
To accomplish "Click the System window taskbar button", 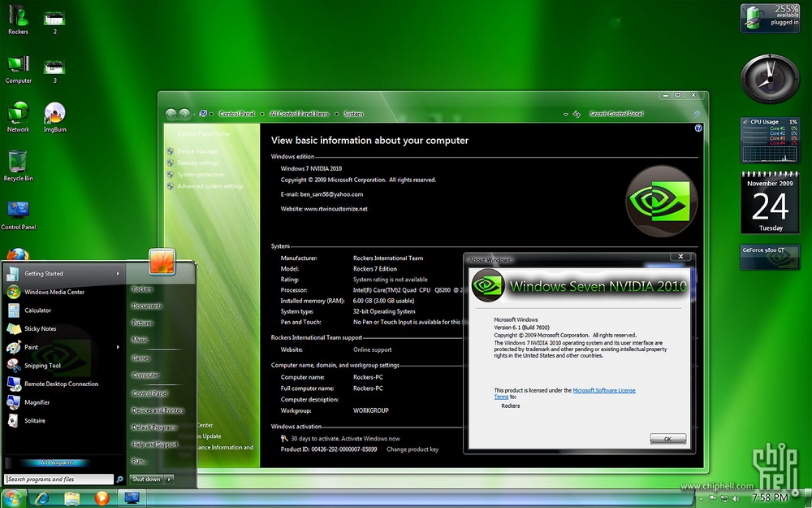I will [x=132, y=499].
